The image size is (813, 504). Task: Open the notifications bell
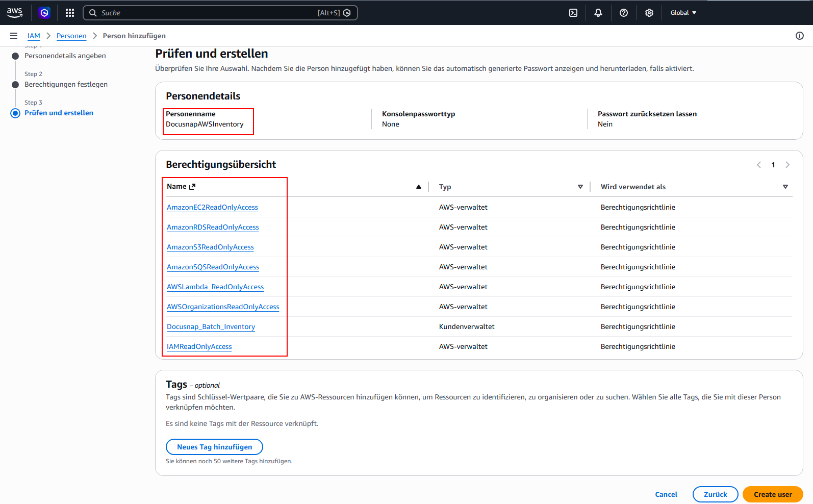598,13
